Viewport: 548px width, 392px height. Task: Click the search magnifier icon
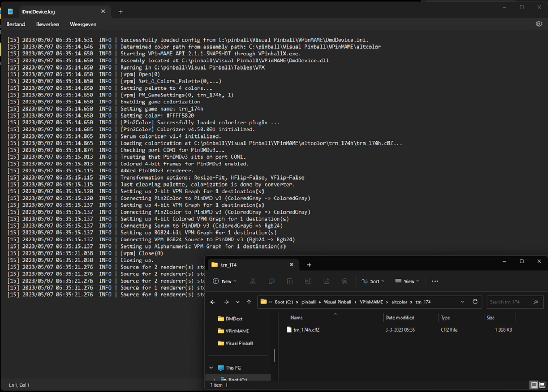(x=535, y=302)
